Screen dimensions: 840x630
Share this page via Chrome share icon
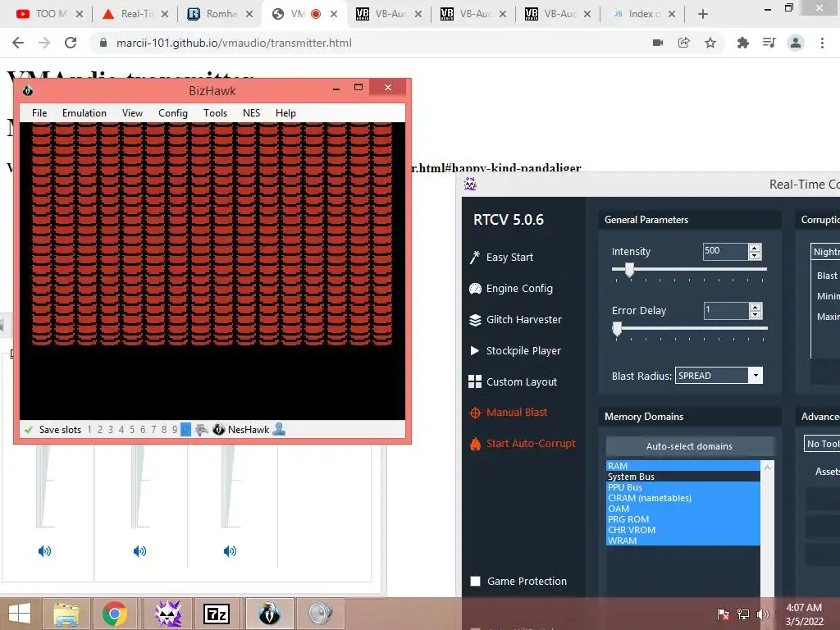point(683,43)
